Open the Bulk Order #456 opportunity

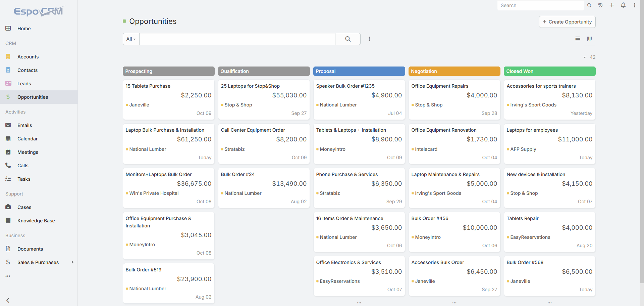click(x=430, y=218)
